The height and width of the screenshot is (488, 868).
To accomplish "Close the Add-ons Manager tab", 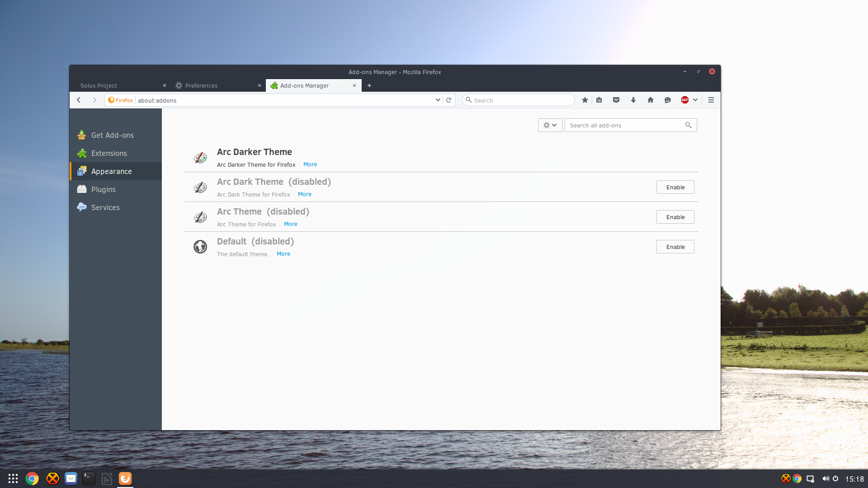I will pos(354,85).
